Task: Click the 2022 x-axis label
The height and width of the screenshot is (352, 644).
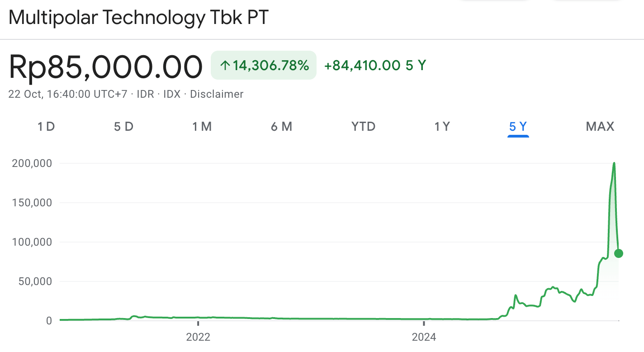Action: pos(198,337)
